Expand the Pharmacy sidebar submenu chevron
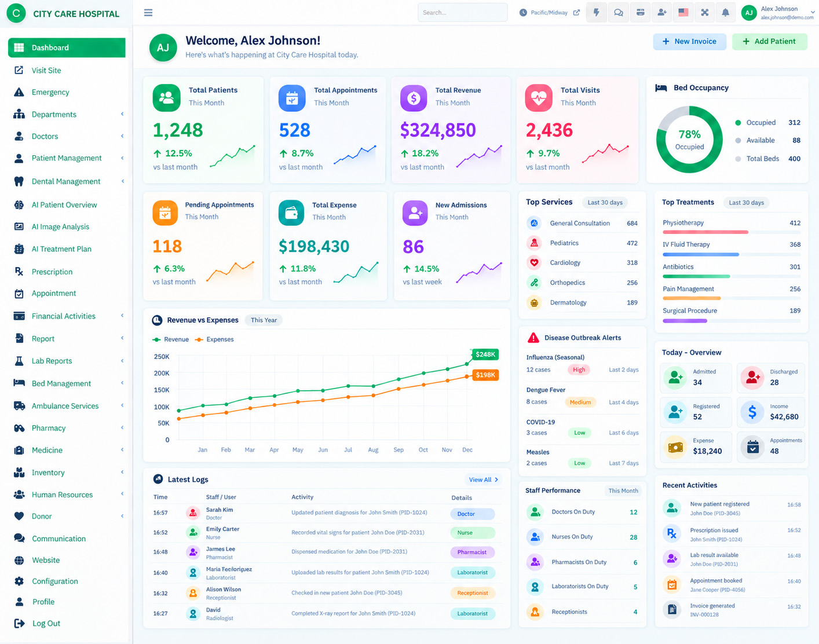819x644 pixels. pos(122,428)
